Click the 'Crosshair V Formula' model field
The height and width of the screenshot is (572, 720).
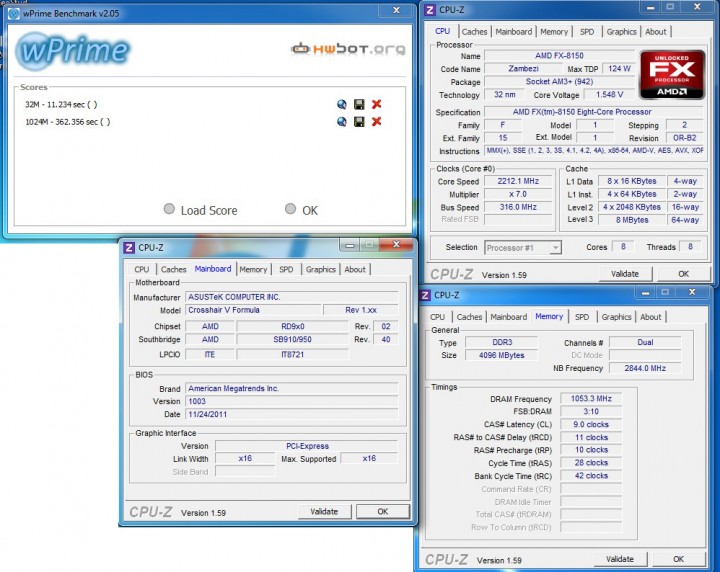pyautogui.click(x=253, y=310)
